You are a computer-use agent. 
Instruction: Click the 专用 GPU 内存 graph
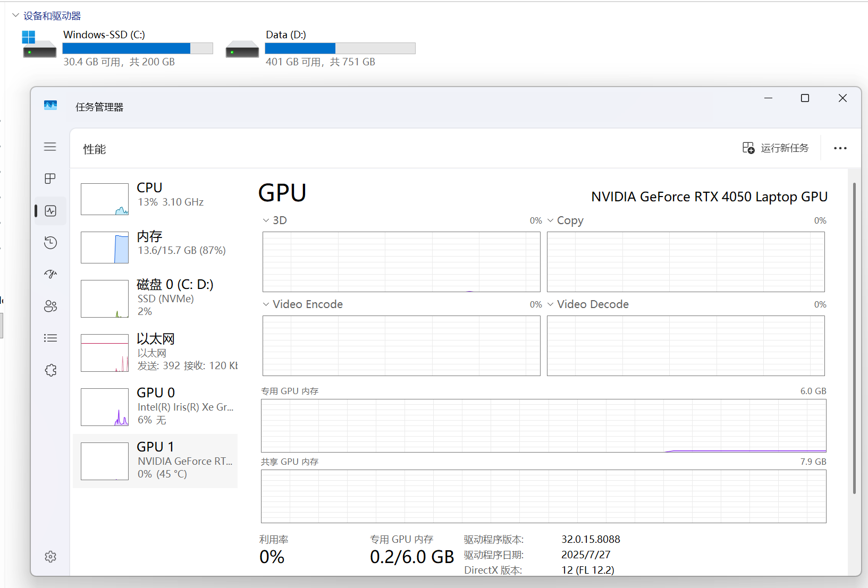[x=544, y=425]
